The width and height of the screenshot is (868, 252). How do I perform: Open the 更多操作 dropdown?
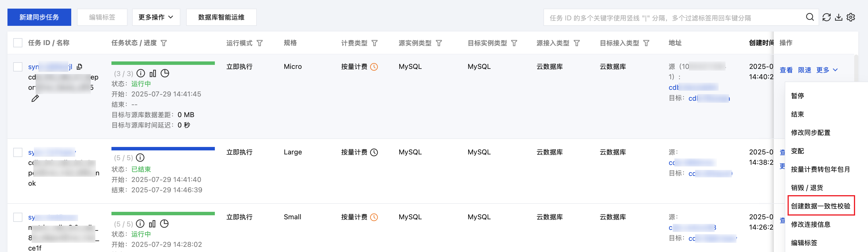point(156,17)
